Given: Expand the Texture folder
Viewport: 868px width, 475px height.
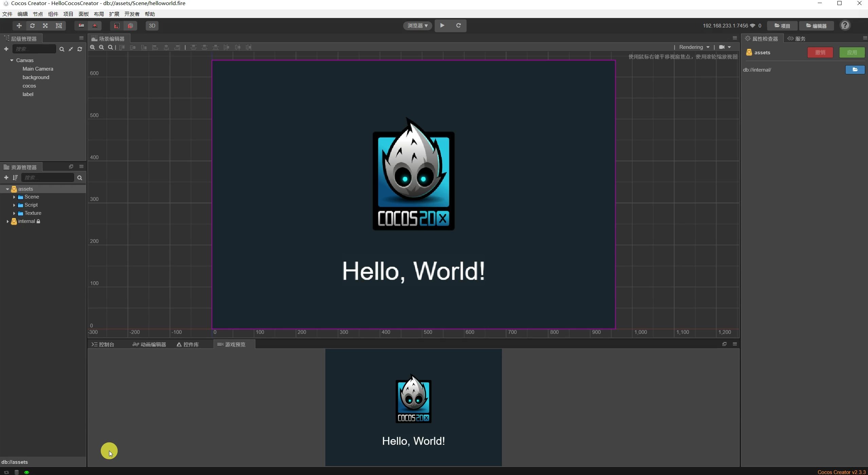Looking at the screenshot, I should point(14,213).
